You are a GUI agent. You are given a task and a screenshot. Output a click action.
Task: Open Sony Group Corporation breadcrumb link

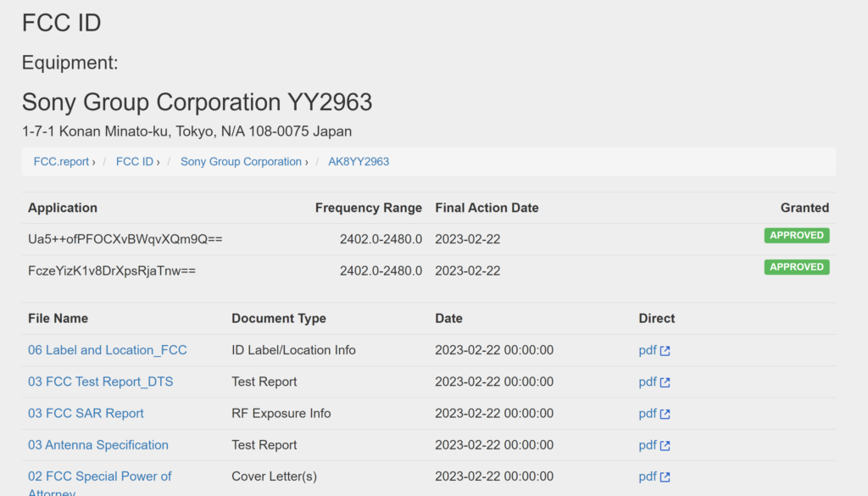(241, 161)
